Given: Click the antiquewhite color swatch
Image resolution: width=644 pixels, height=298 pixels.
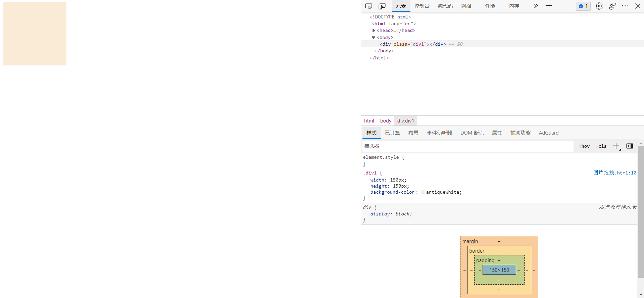Looking at the screenshot, I should coord(423,192).
